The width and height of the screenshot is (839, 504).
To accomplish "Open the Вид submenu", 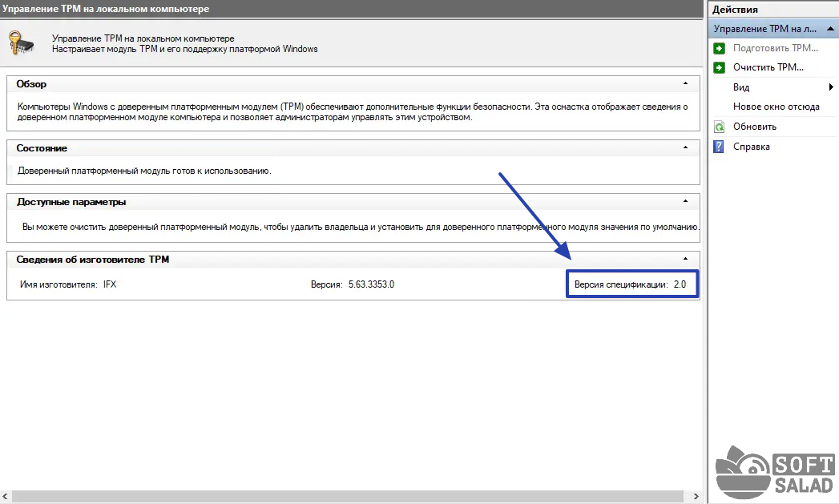I will tap(741, 87).
